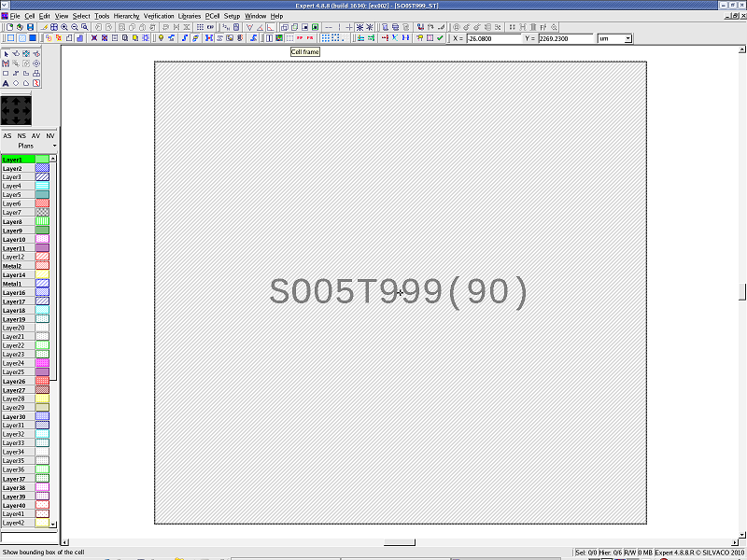
Task: Click the zoom in magnifier icon
Action: [x=63, y=27]
